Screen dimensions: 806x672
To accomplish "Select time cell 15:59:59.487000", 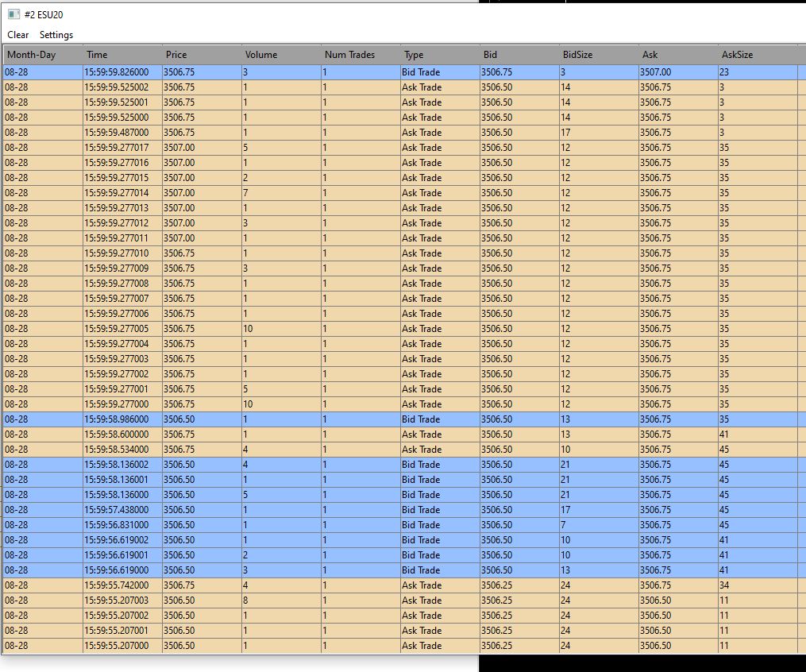I will pyautogui.click(x=121, y=133).
